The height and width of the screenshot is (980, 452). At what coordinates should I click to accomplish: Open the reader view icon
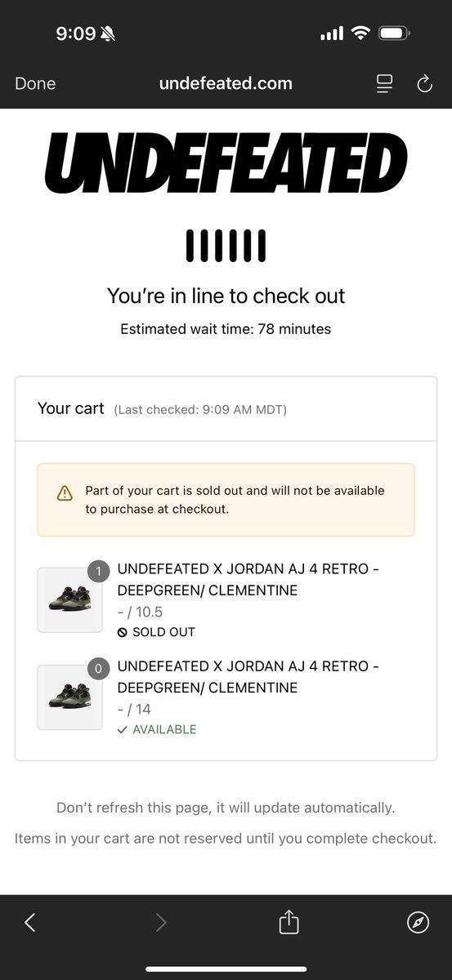coord(384,83)
